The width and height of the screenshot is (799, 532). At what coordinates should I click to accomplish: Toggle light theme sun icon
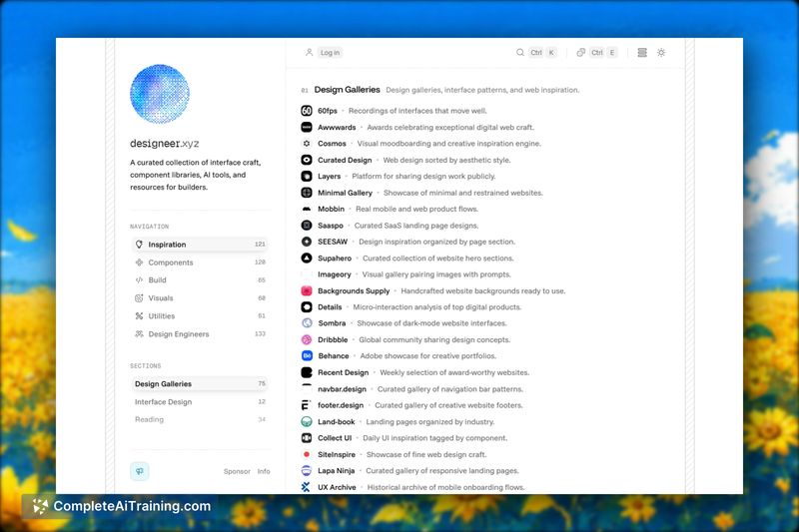click(661, 53)
